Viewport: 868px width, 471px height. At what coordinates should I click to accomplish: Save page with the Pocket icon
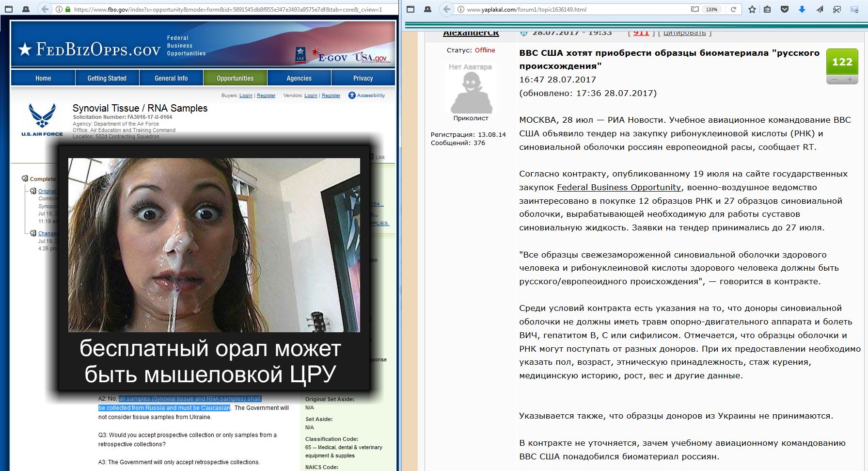[785, 9]
